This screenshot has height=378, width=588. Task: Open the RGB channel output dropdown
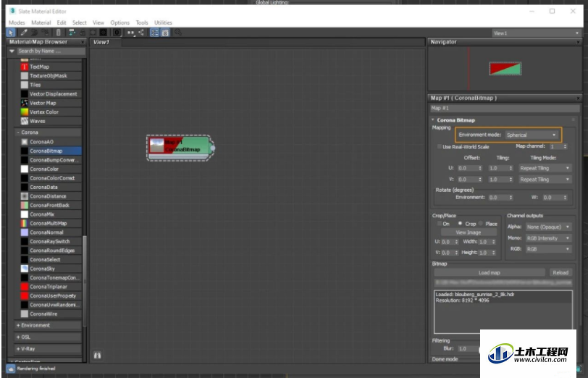548,249
